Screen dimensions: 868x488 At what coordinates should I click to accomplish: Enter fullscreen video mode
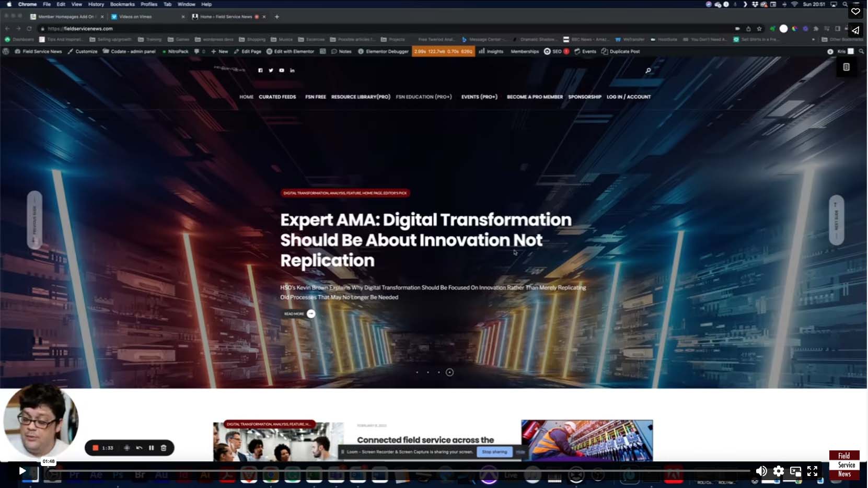pos(812,471)
